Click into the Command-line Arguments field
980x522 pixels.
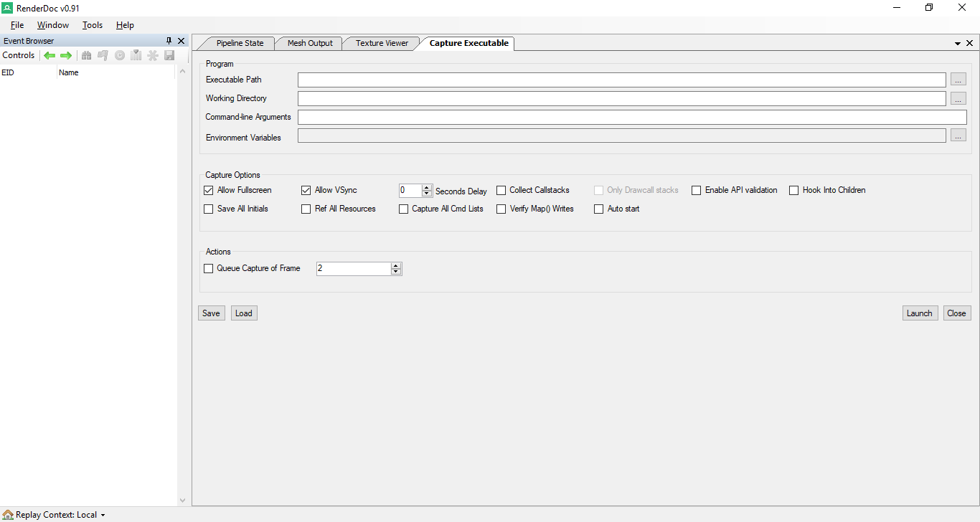[631, 117]
